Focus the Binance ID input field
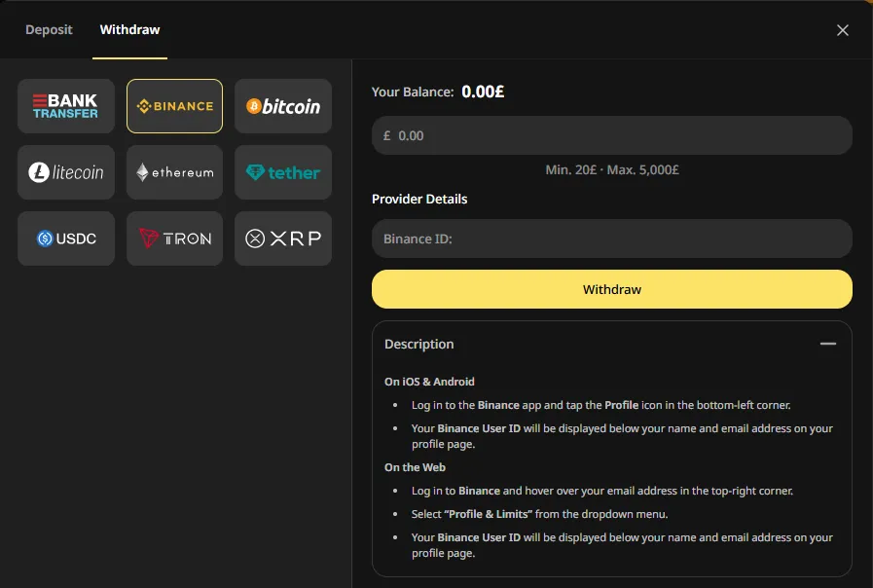The height and width of the screenshot is (588, 873). (612, 239)
